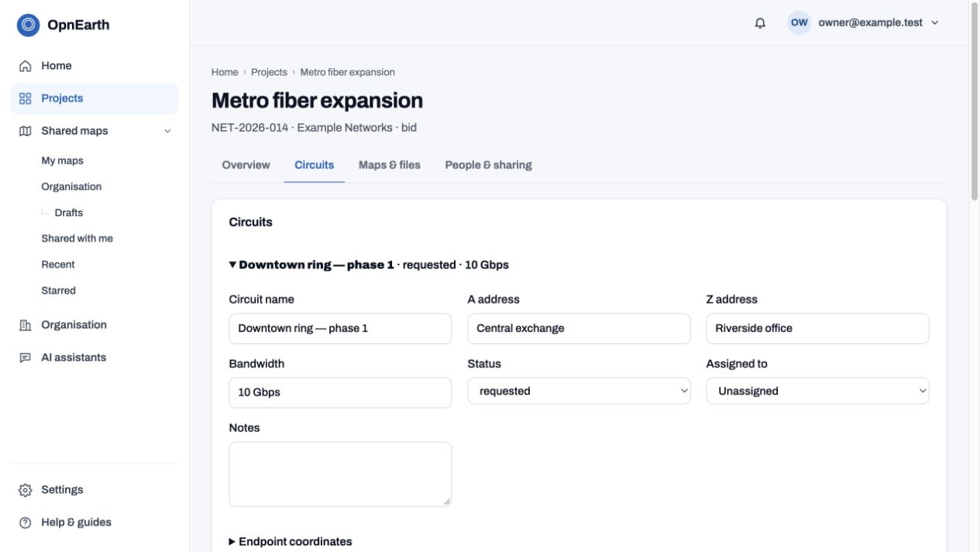Click the Organisation building icon
This screenshot has height=552, width=980.
pos(26,325)
